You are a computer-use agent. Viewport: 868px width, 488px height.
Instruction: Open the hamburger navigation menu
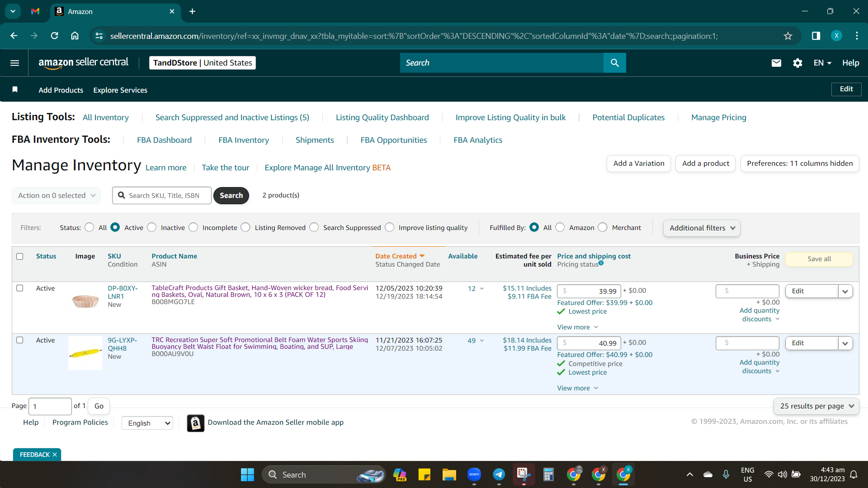click(x=14, y=63)
